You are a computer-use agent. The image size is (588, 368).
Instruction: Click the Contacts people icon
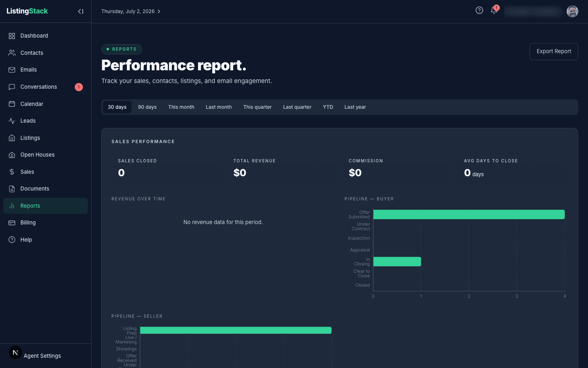pos(12,53)
